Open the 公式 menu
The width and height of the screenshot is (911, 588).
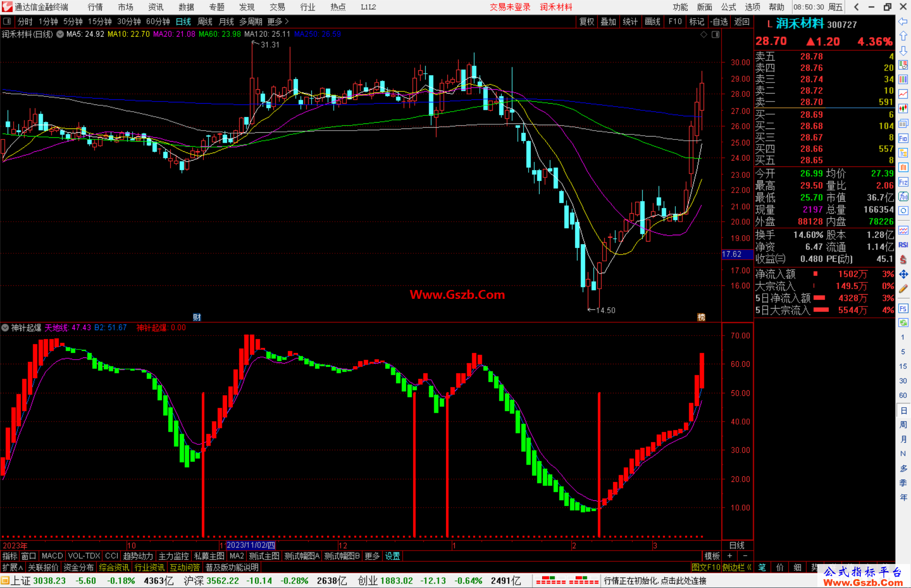click(728, 7)
